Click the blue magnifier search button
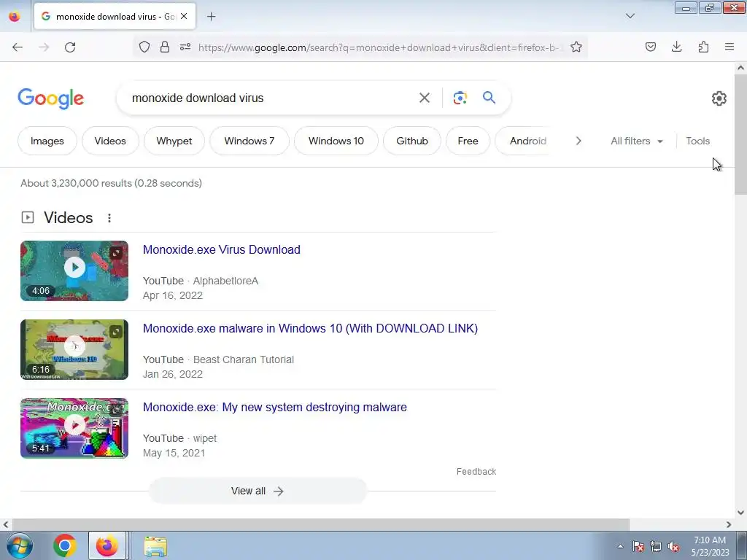This screenshot has height=560, width=747. pos(489,98)
